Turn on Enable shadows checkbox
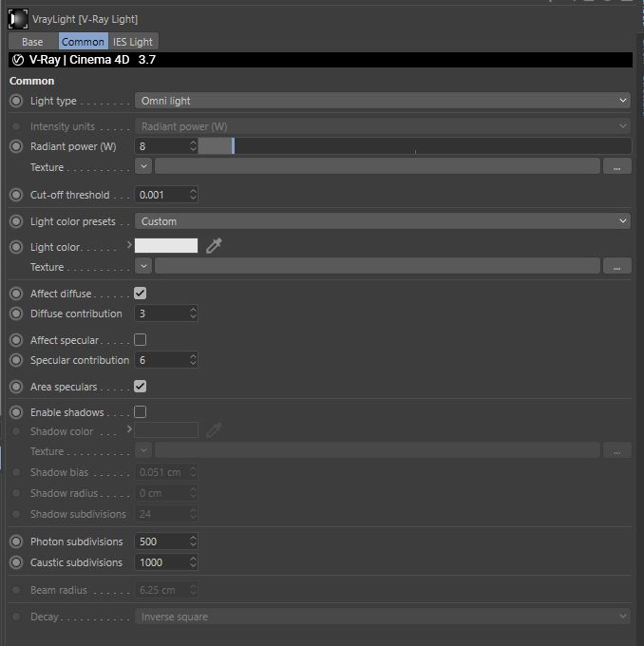The image size is (644, 646). pos(140,412)
